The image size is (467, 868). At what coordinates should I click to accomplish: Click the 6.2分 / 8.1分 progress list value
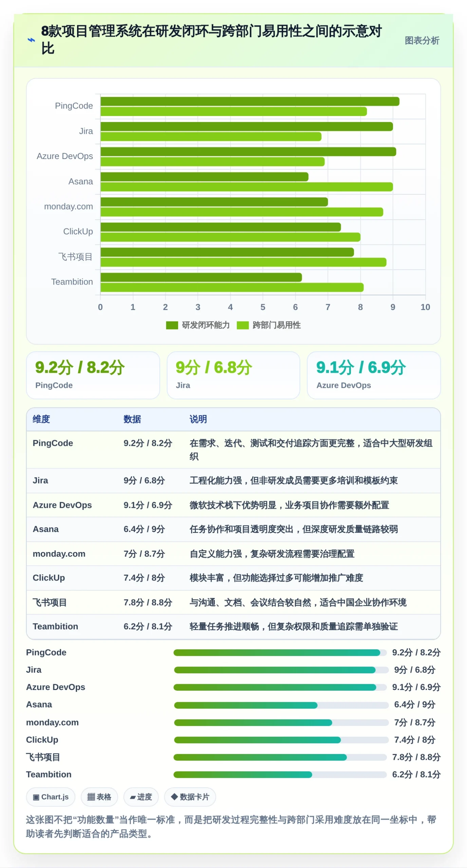[416, 774]
